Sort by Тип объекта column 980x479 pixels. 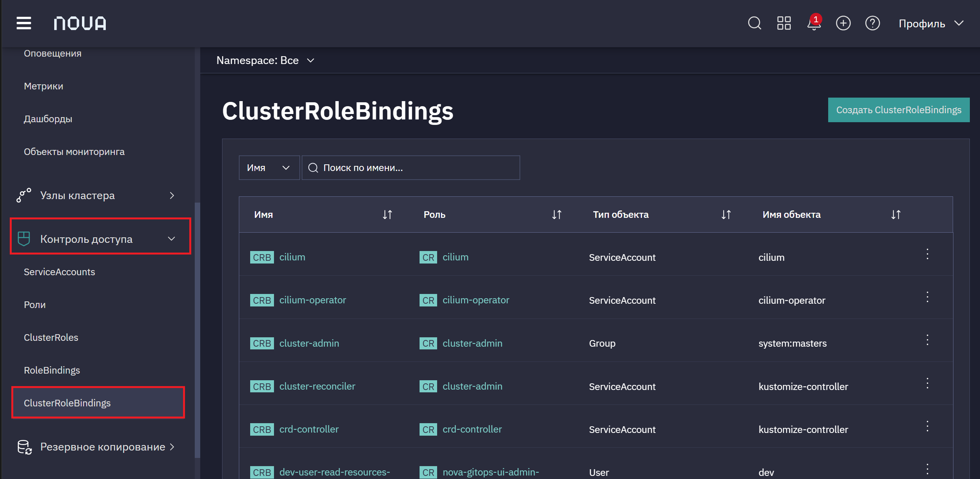726,214
